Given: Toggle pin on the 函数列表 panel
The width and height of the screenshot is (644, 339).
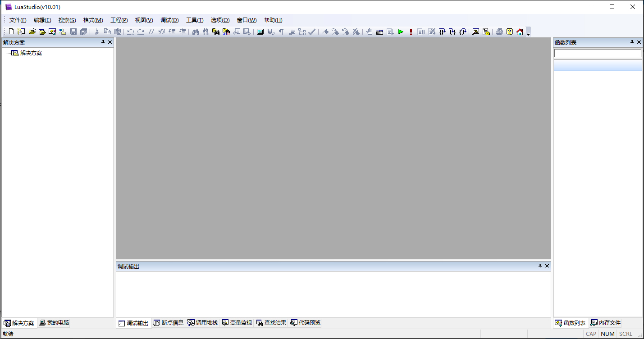Looking at the screenshot, I should pos(632,42).
